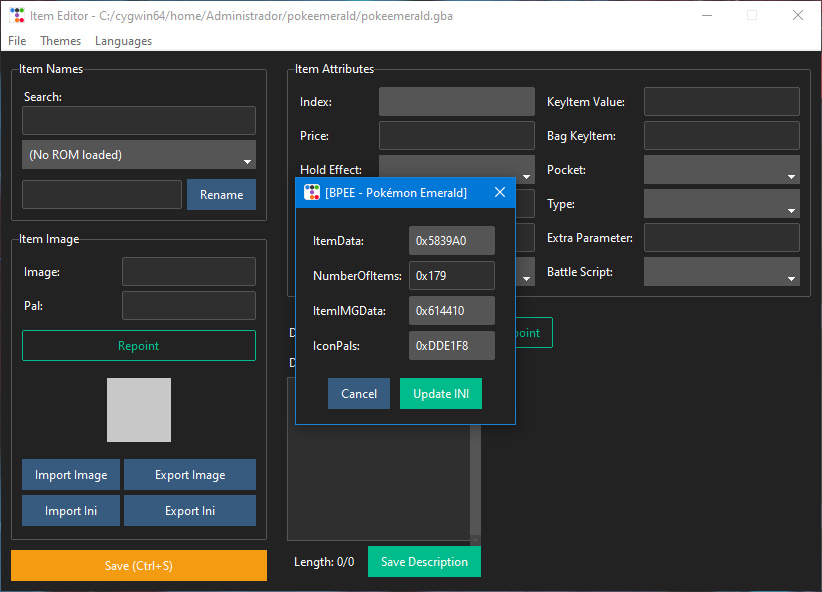Click the gray item image preview
The height and width of the screenshot is (592, 822).
[139, 410]
